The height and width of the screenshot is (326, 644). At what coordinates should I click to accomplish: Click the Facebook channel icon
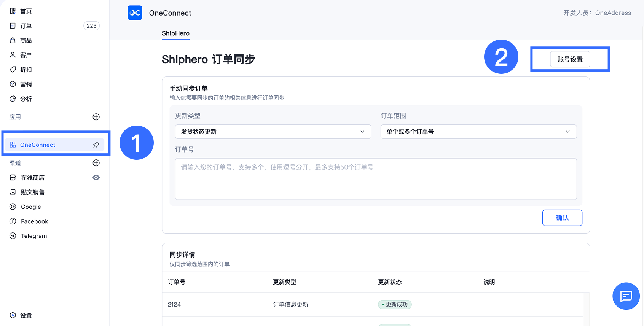13,221
